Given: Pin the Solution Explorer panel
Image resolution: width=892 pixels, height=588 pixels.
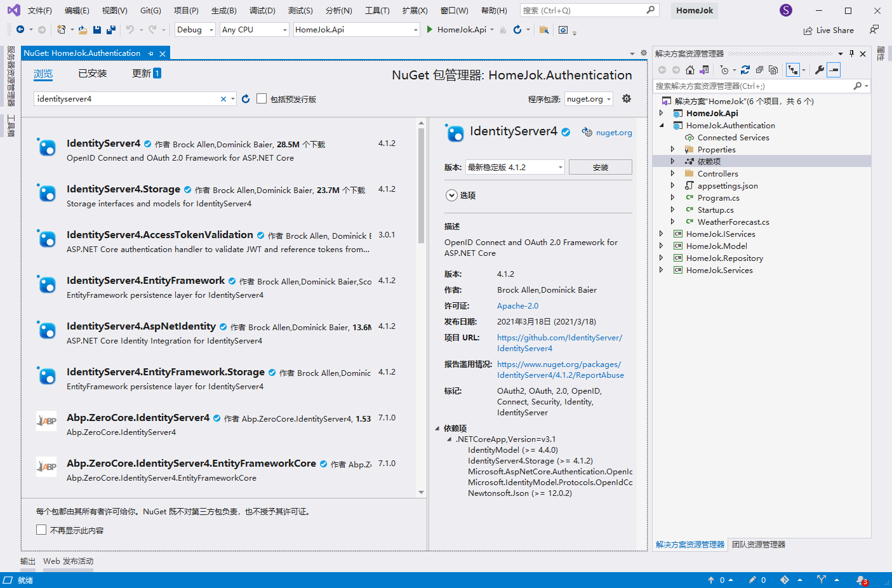Looking at the screenshot, I should tap(851, 53).
